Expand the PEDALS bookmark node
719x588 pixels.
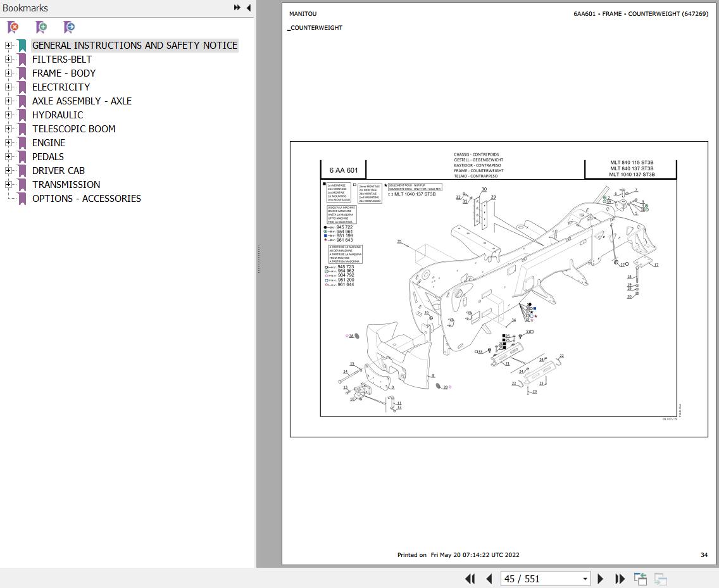(8, 156)
